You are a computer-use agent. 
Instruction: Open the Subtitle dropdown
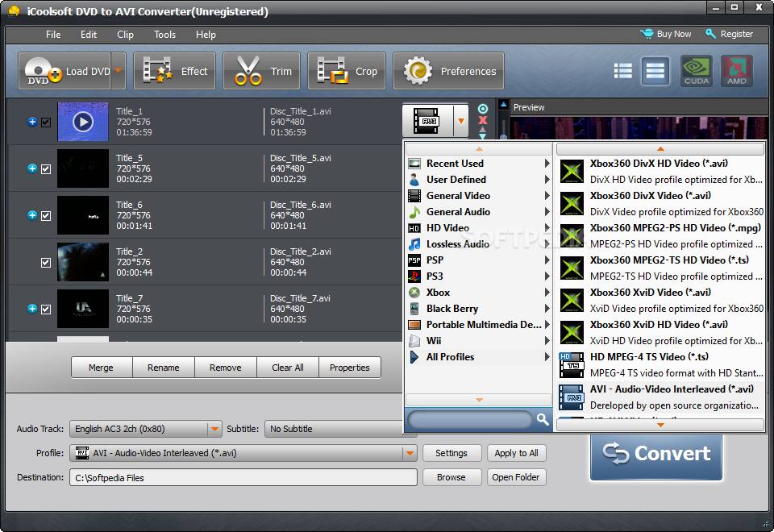point(340,429)
